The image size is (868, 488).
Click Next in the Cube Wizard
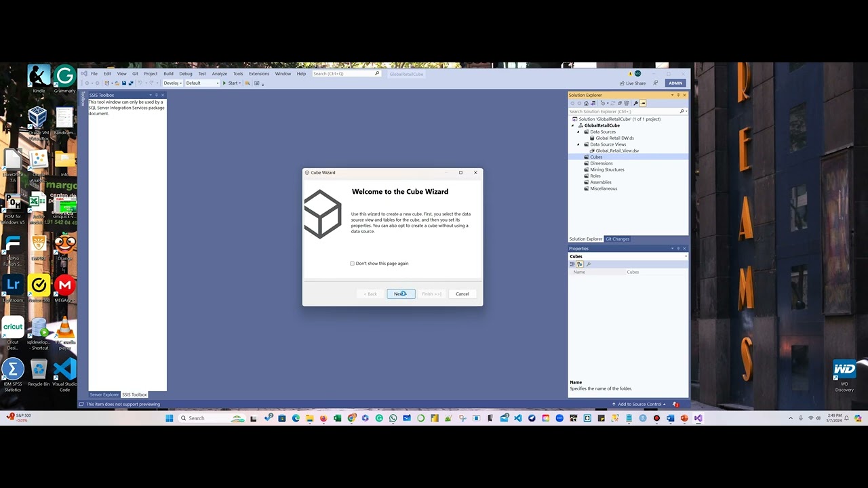[x=401, y=293]
